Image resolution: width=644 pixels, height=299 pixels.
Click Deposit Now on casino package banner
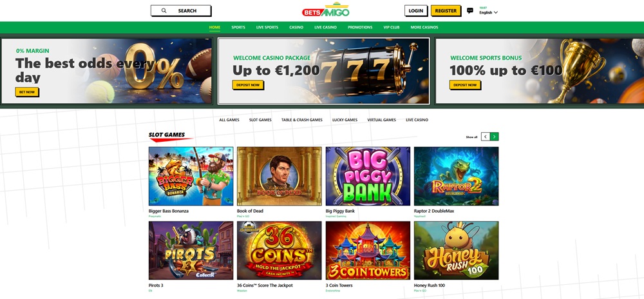tap(248, 85)
